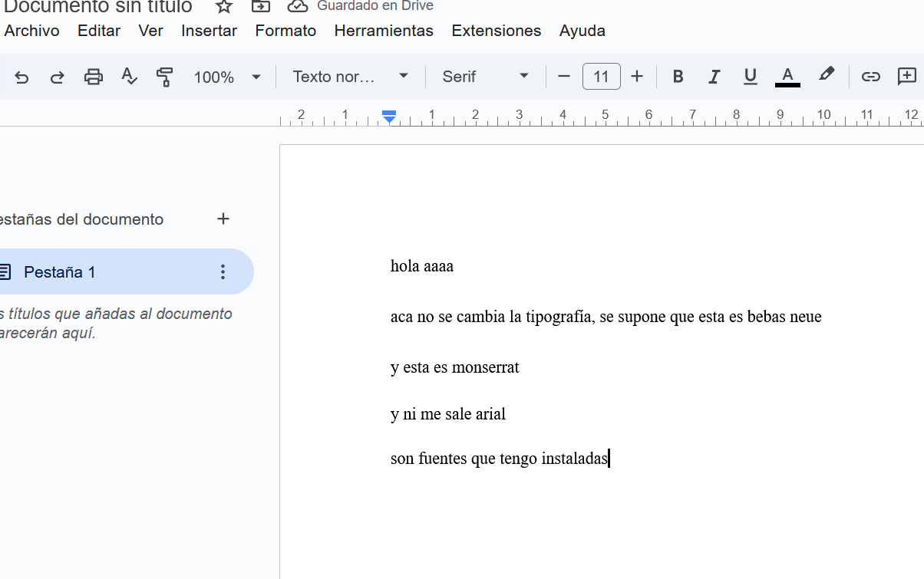
Task: Open text color picker
Action: pos(787,77)
